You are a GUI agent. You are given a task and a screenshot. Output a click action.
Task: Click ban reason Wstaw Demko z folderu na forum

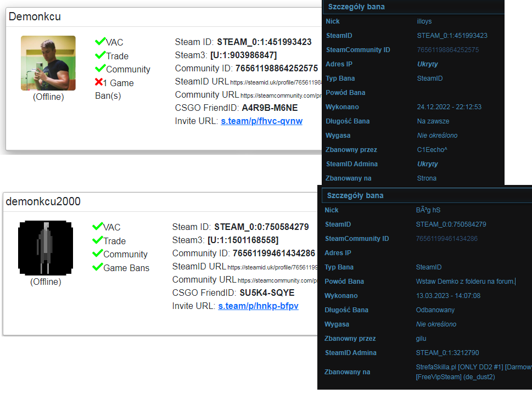[465, 282]
